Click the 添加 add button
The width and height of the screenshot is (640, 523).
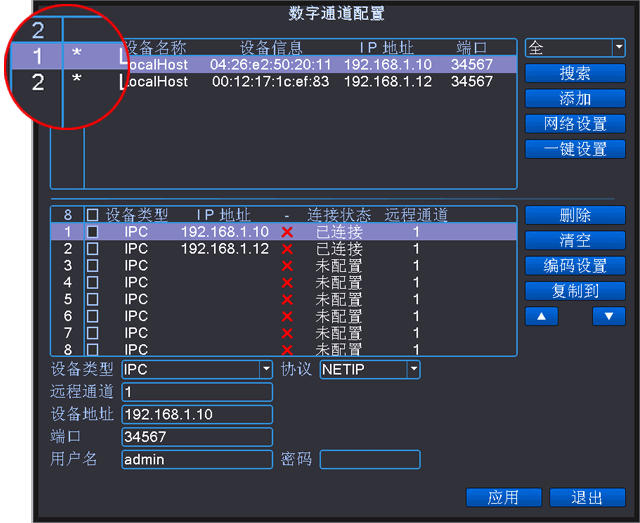coord(575,99)
